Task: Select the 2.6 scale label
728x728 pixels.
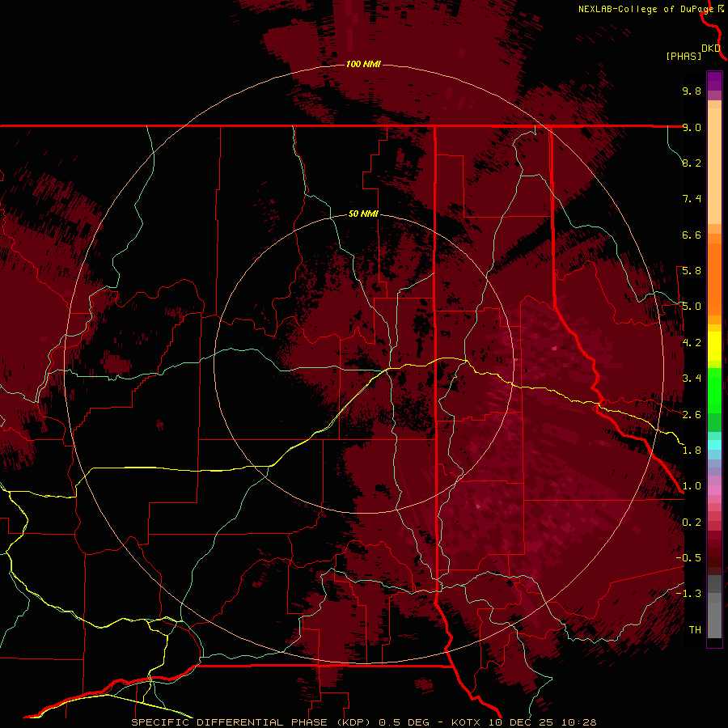Action: click(x=692, y=415)
